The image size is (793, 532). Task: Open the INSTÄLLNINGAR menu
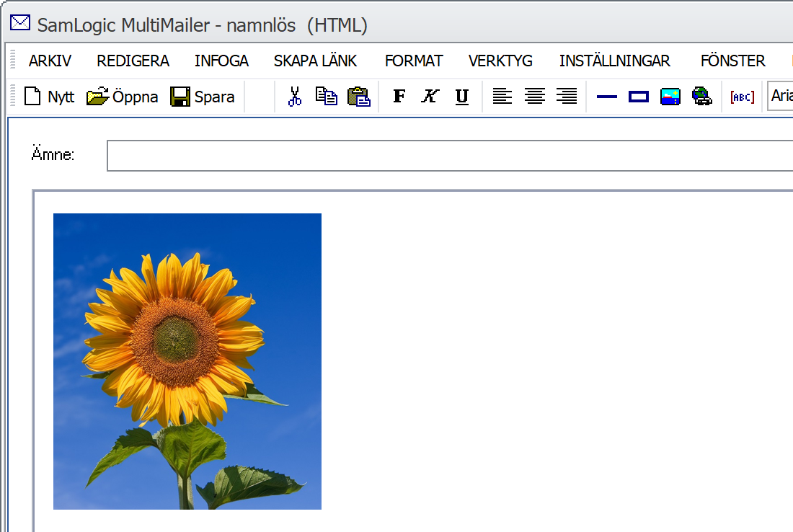click(614, 61)
